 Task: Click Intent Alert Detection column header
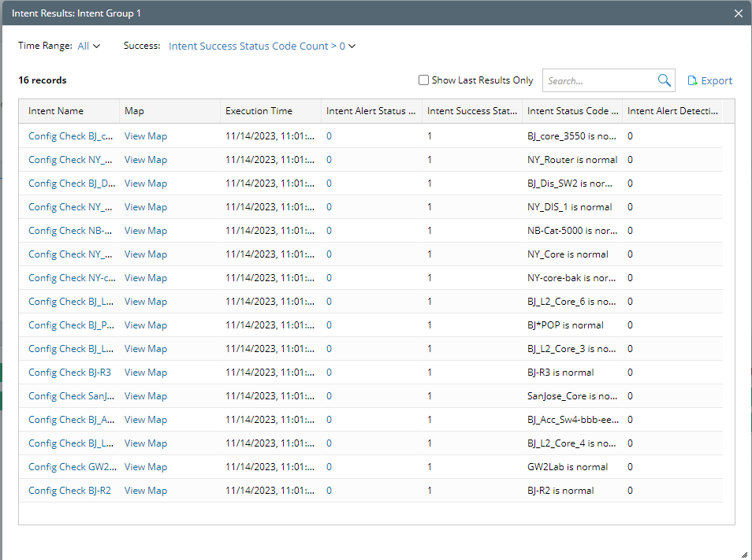tap(672, 111)
